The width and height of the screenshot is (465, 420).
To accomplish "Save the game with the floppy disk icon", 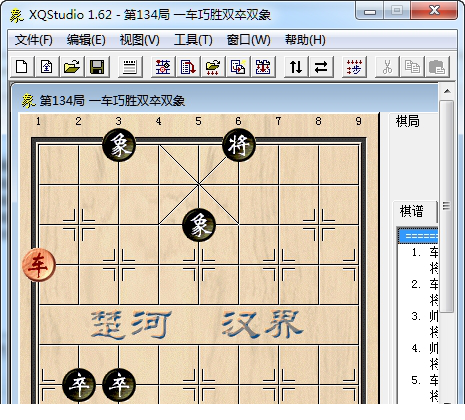I will [97, 67].
